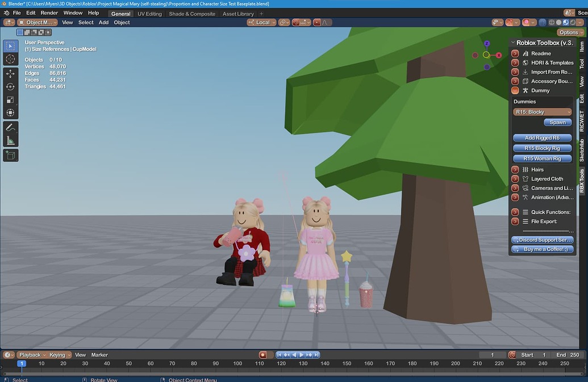Select the Move tool in the toolbar
Viewport: 588px width, 382px height.
tap(10, 73)
